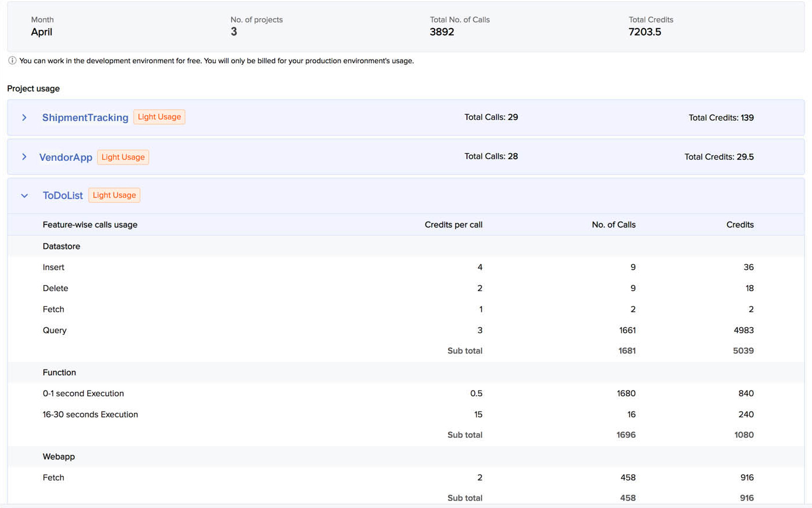Click the Webapp Fetch usage row
The height and width of the screenshot is (508, 812).
tap(53, 478)
